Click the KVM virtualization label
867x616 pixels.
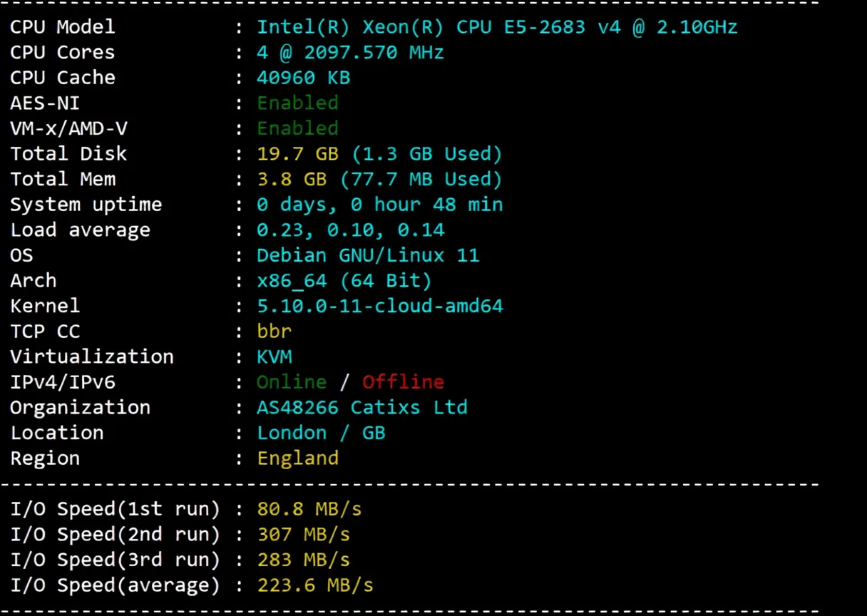(x=275, y=356)
